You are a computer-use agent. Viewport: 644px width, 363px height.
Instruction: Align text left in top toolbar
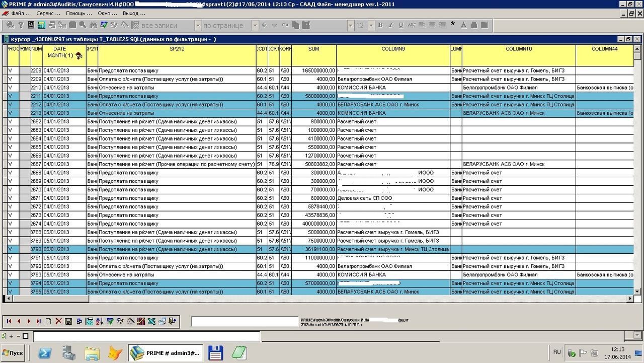(422, 25)
